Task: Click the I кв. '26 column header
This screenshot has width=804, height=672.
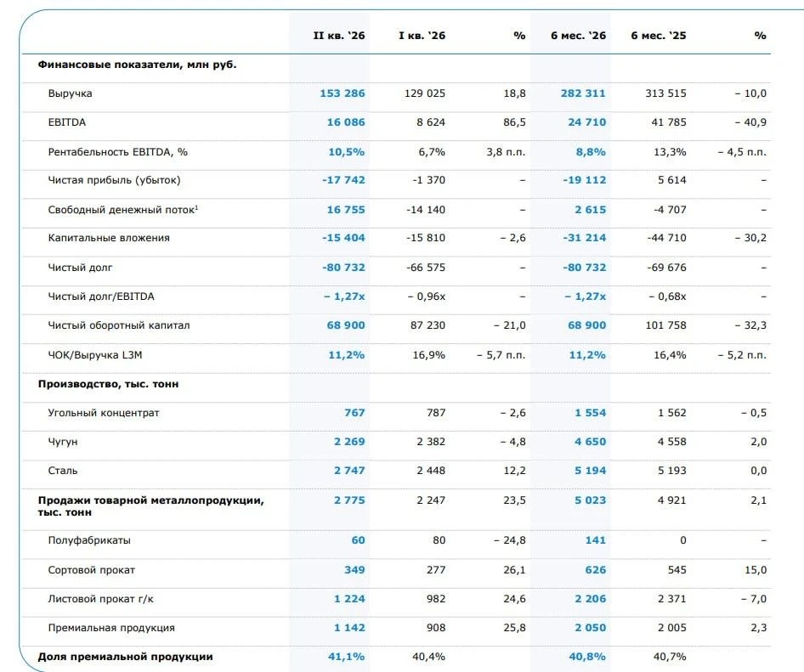Action: 422,36
